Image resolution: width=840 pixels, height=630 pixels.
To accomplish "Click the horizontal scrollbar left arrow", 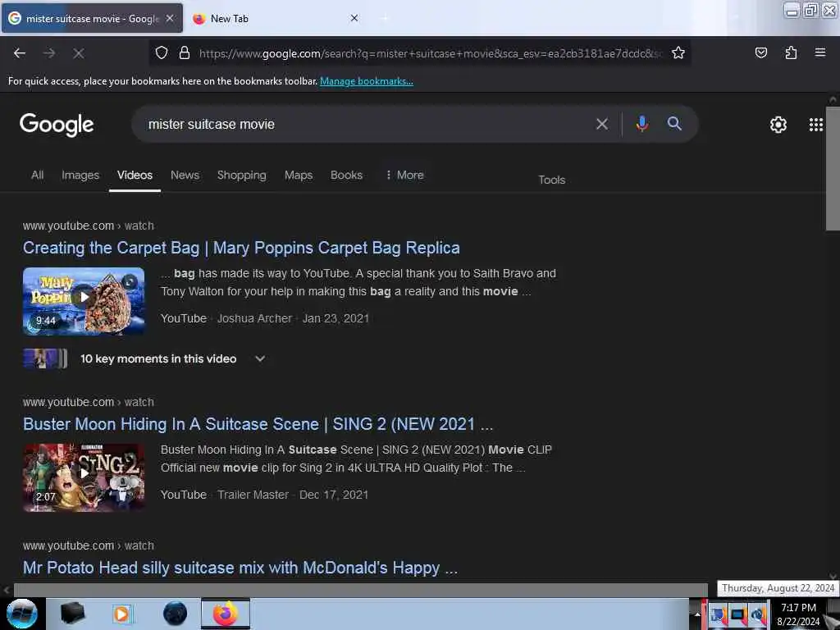I will point(6,590).
